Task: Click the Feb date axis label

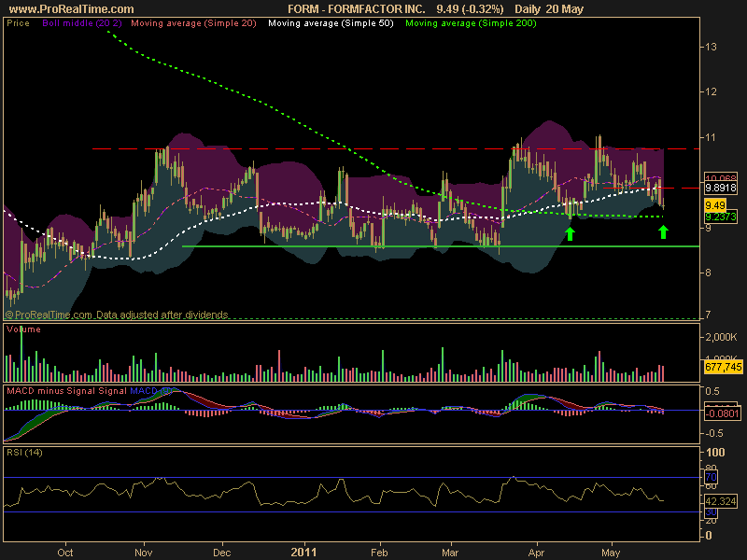Action: click(x=379, y=553)
